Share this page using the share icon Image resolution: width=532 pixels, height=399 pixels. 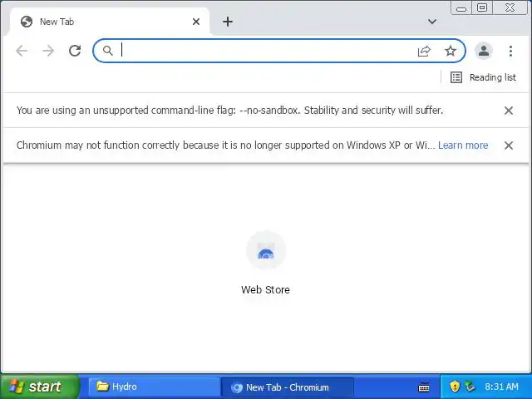coord(424,51)
